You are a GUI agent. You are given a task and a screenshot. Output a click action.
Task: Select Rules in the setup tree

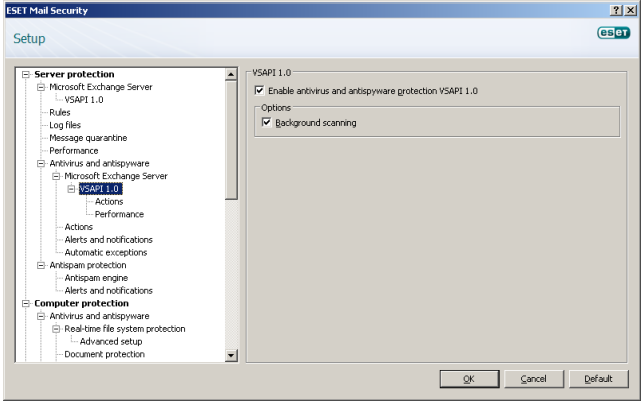tap(60, 112)
